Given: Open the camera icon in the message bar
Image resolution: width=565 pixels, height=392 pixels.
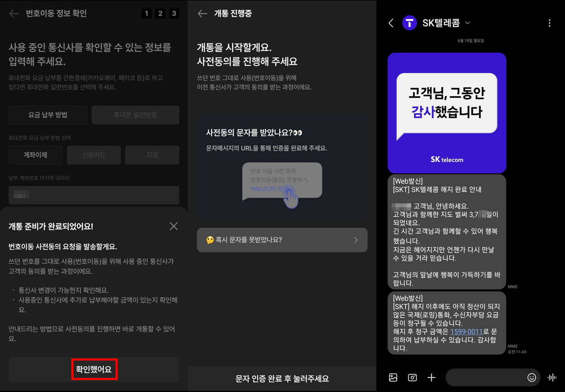Looking at the screenshot, I should click(x=412, y=378).
